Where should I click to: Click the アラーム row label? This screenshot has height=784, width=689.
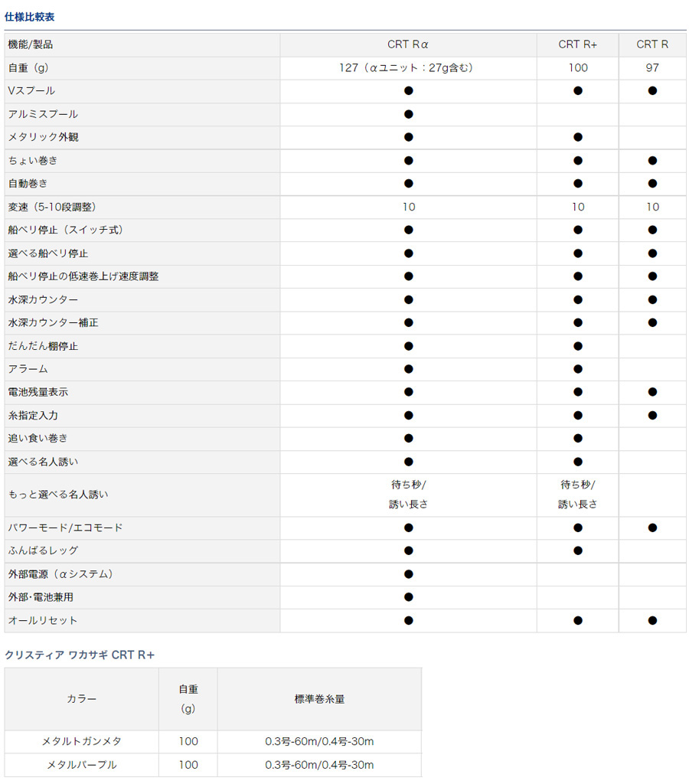[28, 369]
